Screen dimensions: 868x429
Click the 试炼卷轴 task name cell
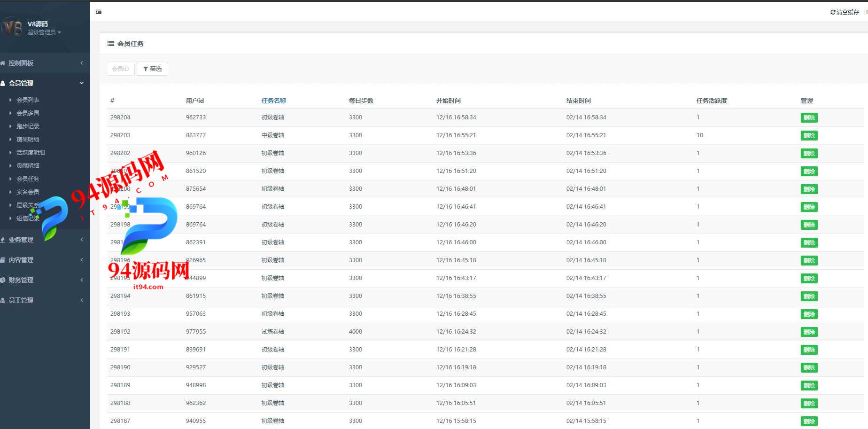pos(273,332)
